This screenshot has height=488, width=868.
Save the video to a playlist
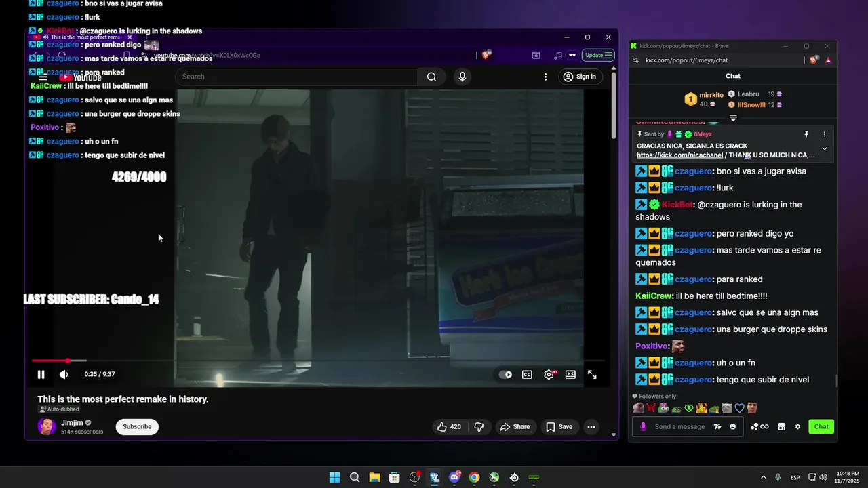pyautogui.click(x=559, y=426)
